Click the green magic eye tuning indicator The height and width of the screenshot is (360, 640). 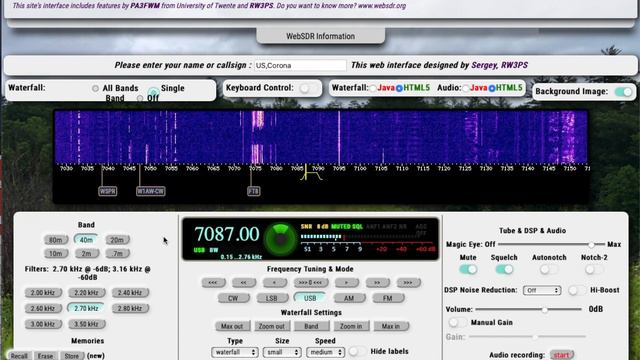[280, 239]
